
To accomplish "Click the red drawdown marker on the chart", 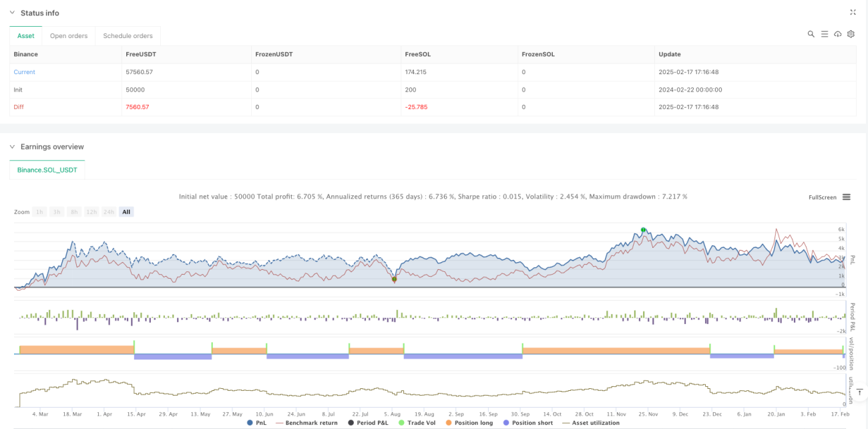I will coord(394,279).
